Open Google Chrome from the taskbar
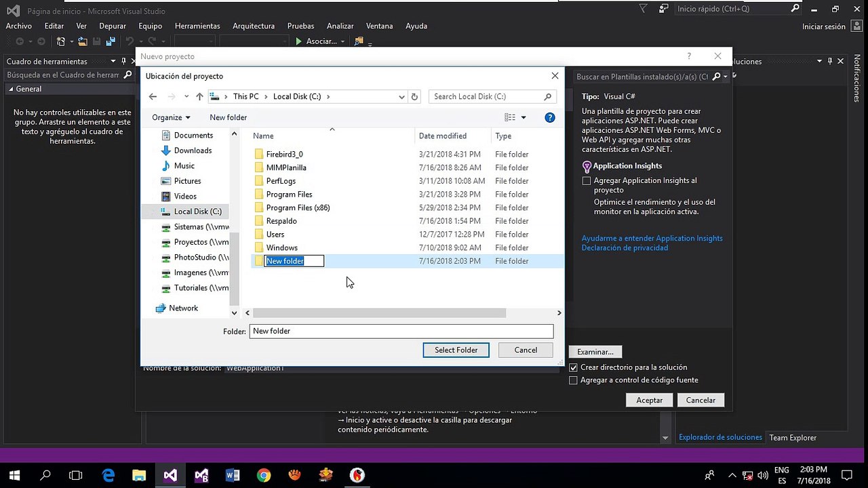This screenshot has width=868, height=488. [264, 475]
